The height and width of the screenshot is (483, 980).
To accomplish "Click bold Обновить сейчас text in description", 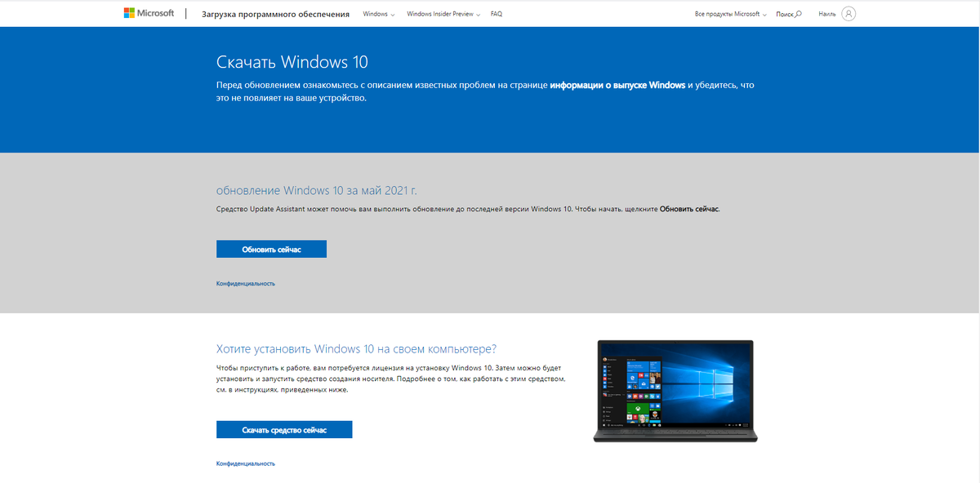I will click(690, 209).
